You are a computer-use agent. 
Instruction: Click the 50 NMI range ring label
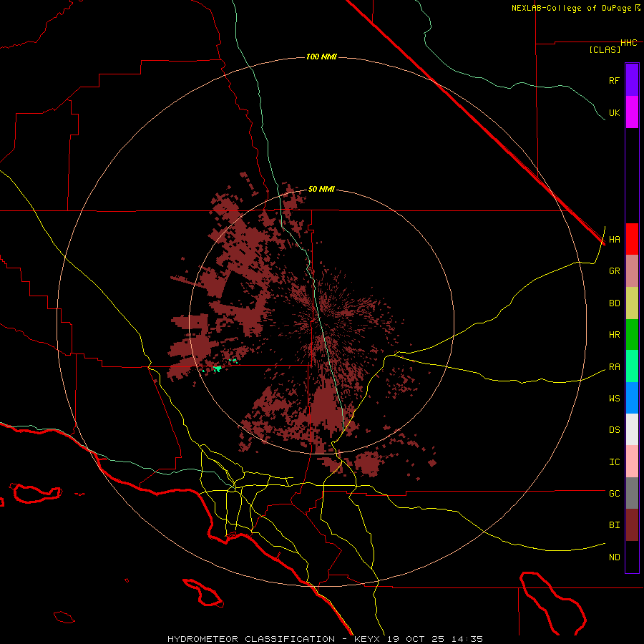[x=321, y=190]
